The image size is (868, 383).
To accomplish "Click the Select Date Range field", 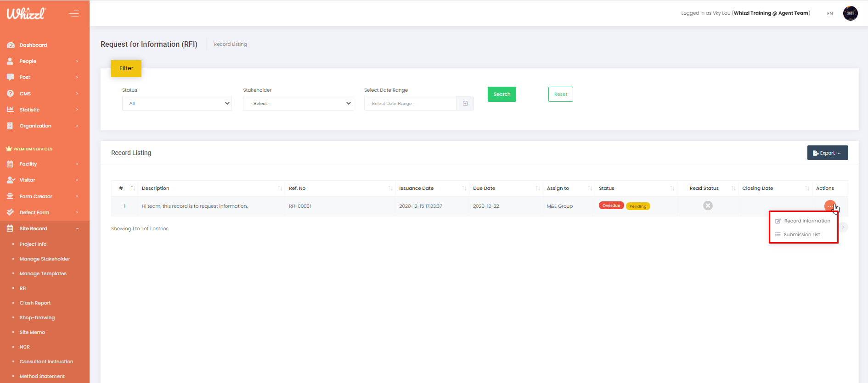I will (x=410, y=103).
